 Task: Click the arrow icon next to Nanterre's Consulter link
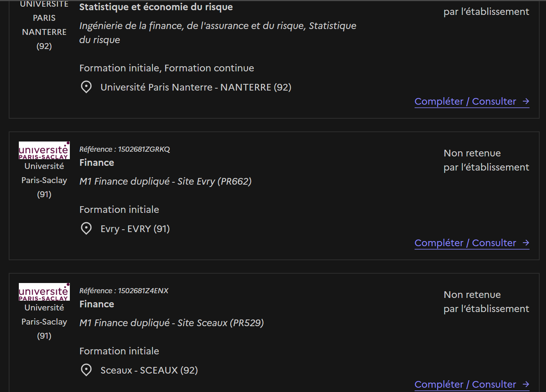(x=526, y=102)
